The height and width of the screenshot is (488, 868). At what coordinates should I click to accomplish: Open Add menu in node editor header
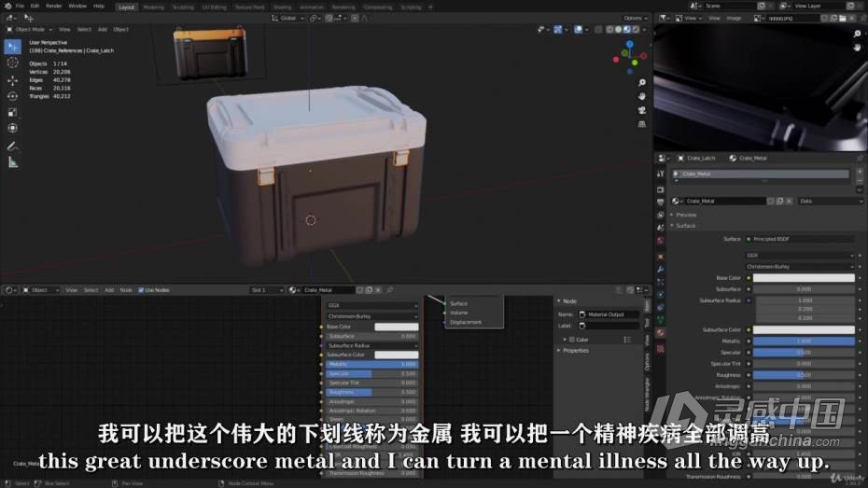point(109,290)
